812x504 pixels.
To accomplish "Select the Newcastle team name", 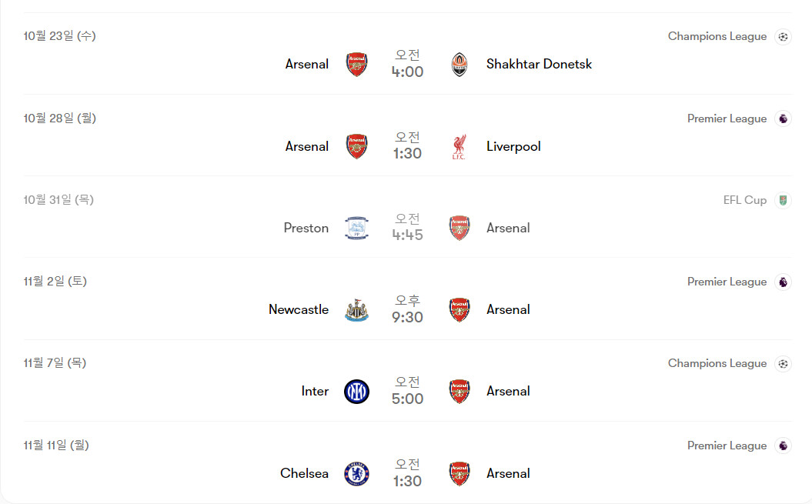I will click(x=299, y=310).
